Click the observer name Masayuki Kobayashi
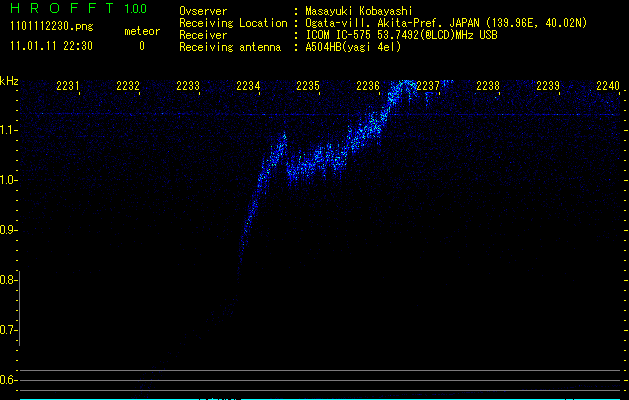Viewport: 629px width, 400px height. [359, 11]
